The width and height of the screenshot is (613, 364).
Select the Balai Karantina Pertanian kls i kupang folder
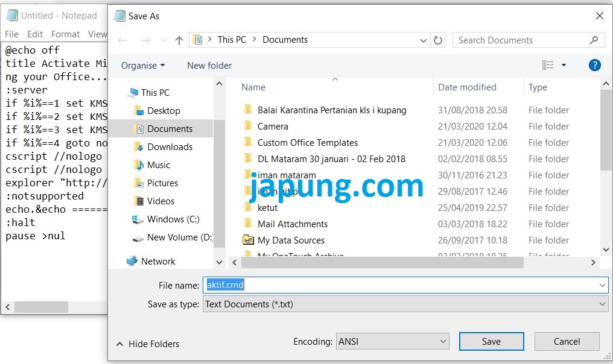332,110
